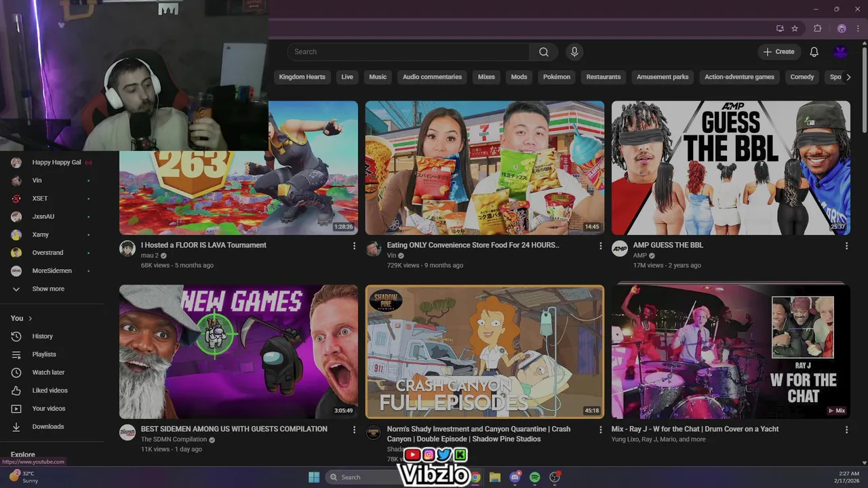The width and height of the screenshot is (868, 488).
Task: Open the Chrome profile avatar
Action: (842, 28)
